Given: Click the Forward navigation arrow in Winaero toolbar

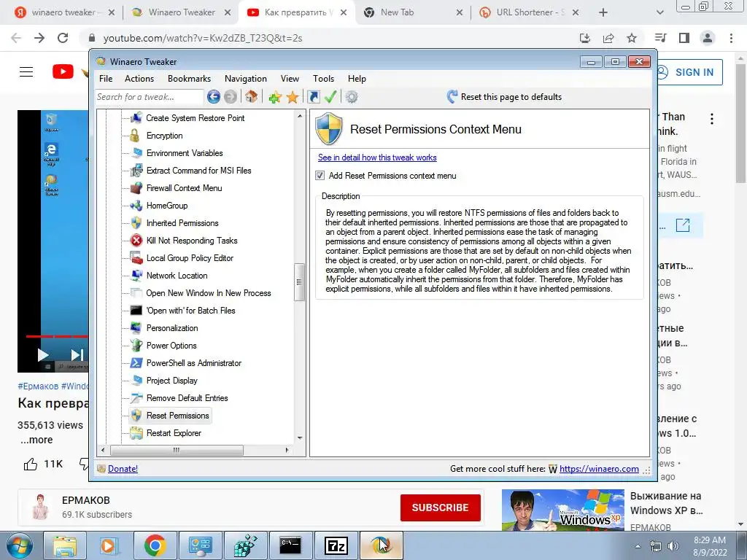Looking at the screenshot, I should pyautogui.click(x=231, y=97).
